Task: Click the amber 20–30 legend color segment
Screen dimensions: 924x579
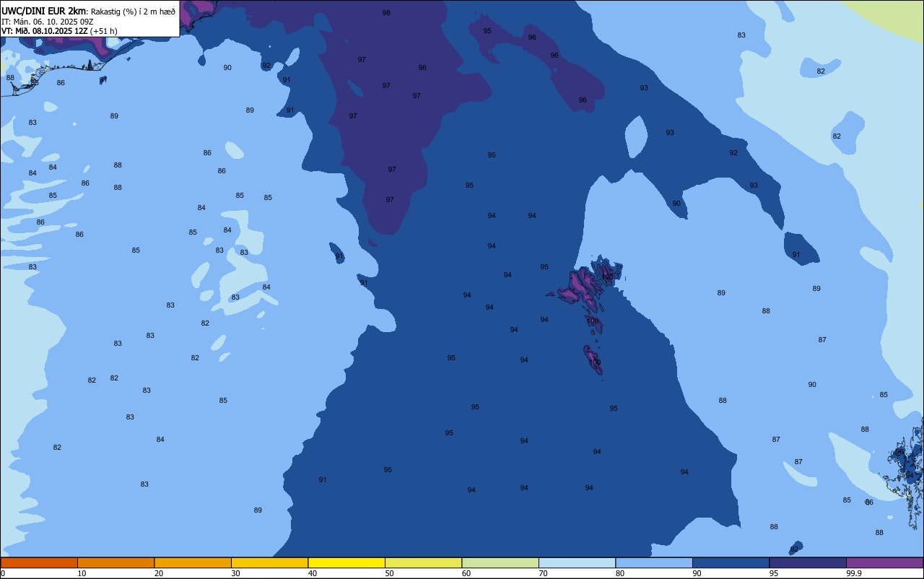Action: 193,562
